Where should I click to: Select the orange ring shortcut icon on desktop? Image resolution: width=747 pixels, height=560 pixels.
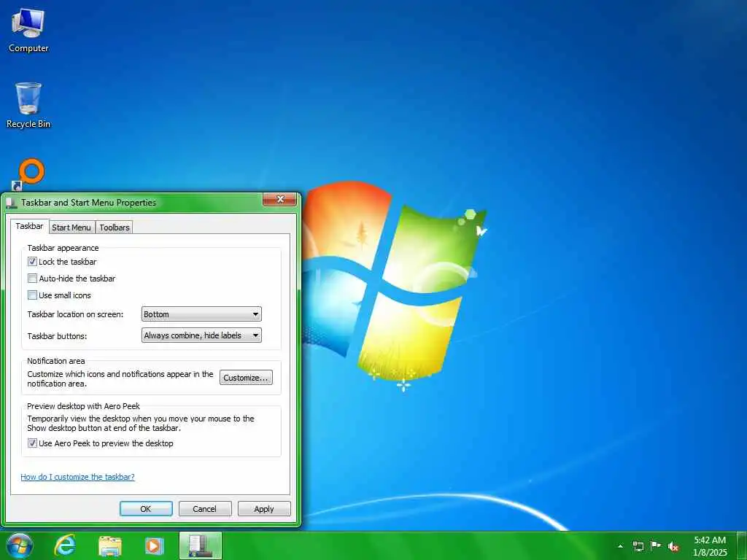point(28,174)
